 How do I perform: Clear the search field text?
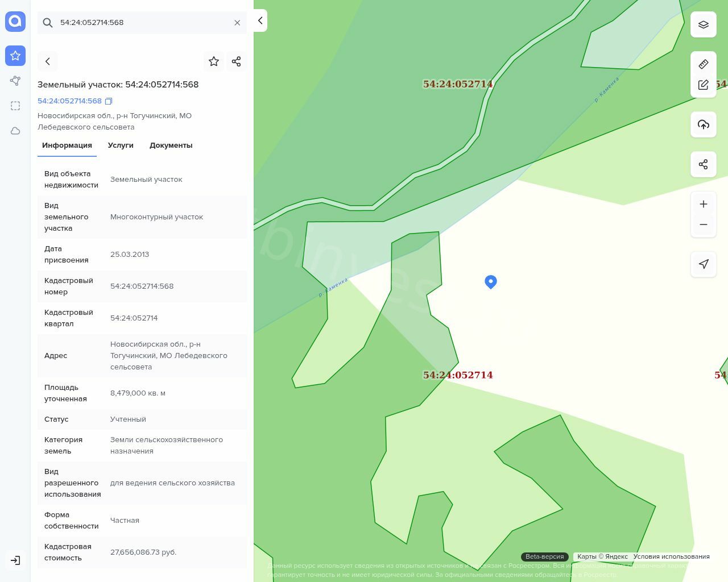point(237,23)
